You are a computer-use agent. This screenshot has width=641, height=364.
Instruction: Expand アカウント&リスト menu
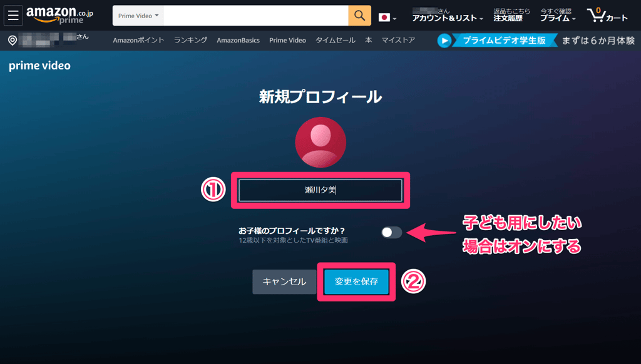[447, 15]
